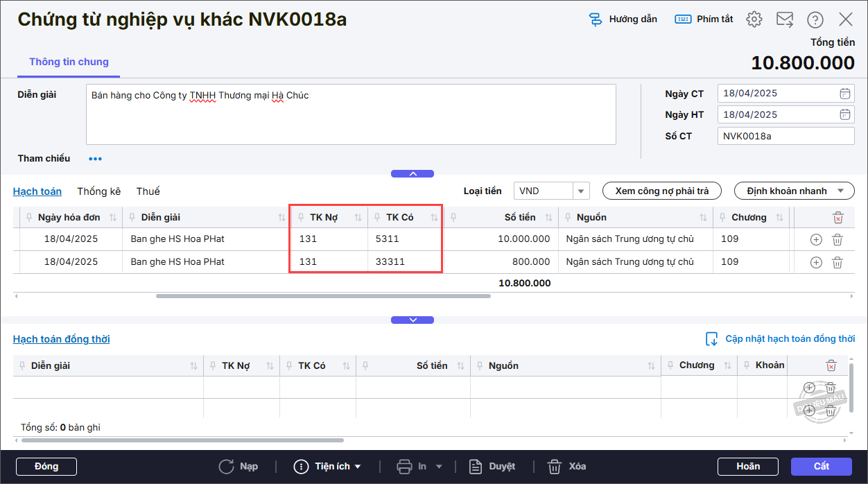Image resolution: width=868 pixels, height=484 pixels.
Task: Click the Cất save button
Action: tap(822, 467)
